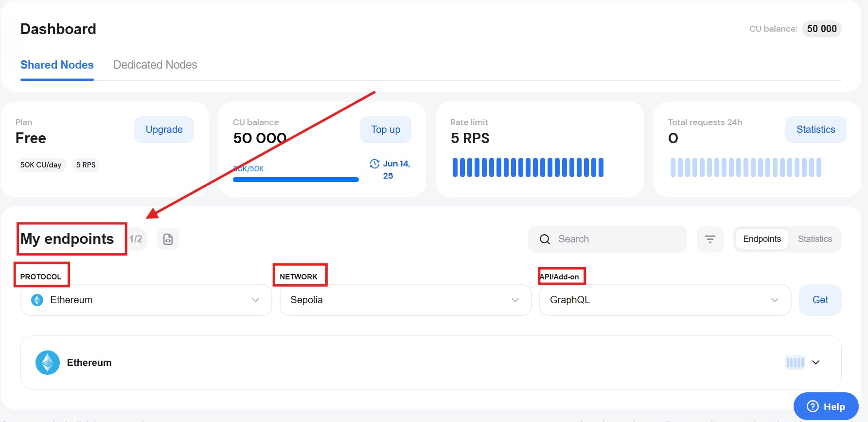Click the CU balance progress bar
The height and width of the screenshot is (422, 868).
[x=296, y=180]
